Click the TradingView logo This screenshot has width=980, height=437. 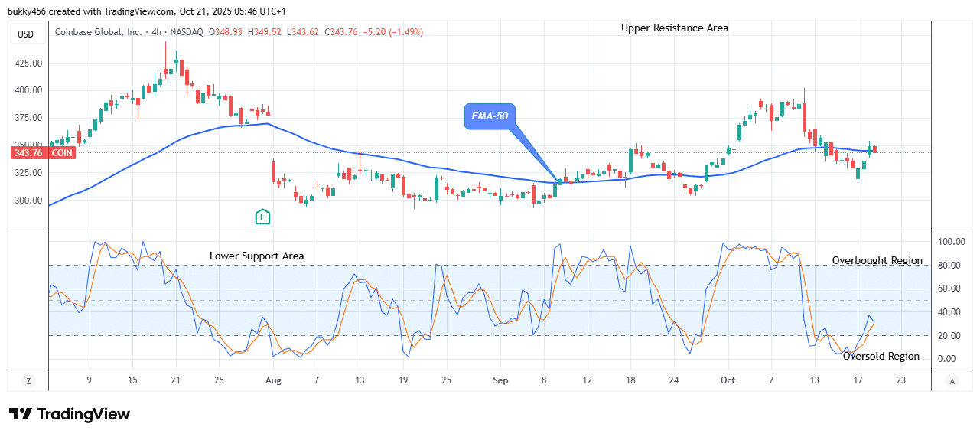coord(70,414)
